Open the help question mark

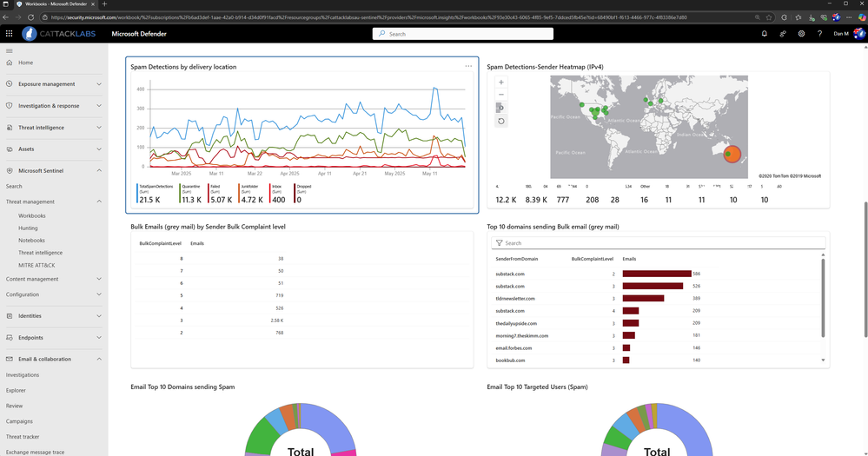pyautogui.click(x=820, y=34)
